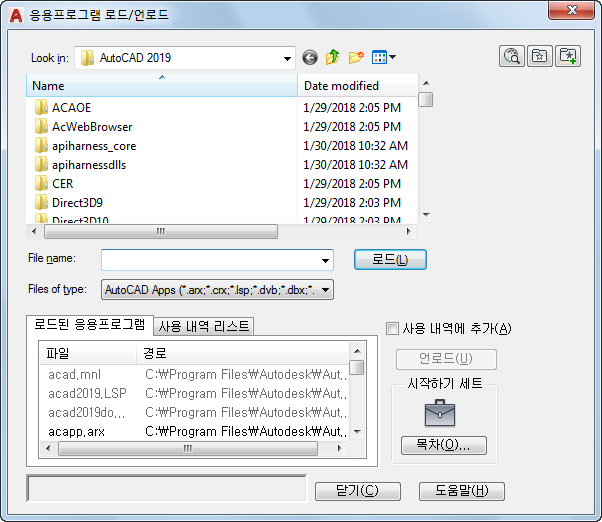Open the Files of type dropdown
This screenshot has height=522, width=602.
217,290
